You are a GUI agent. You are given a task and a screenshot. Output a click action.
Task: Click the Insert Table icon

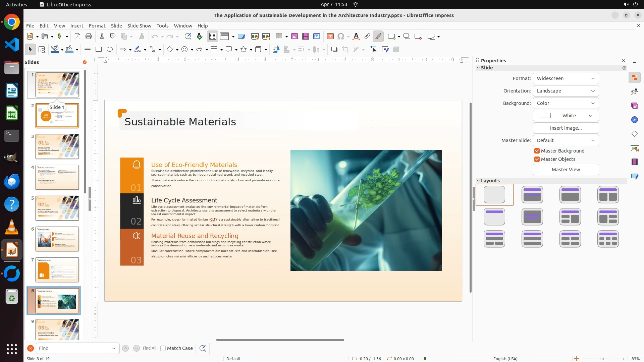[x=279, y=37]
